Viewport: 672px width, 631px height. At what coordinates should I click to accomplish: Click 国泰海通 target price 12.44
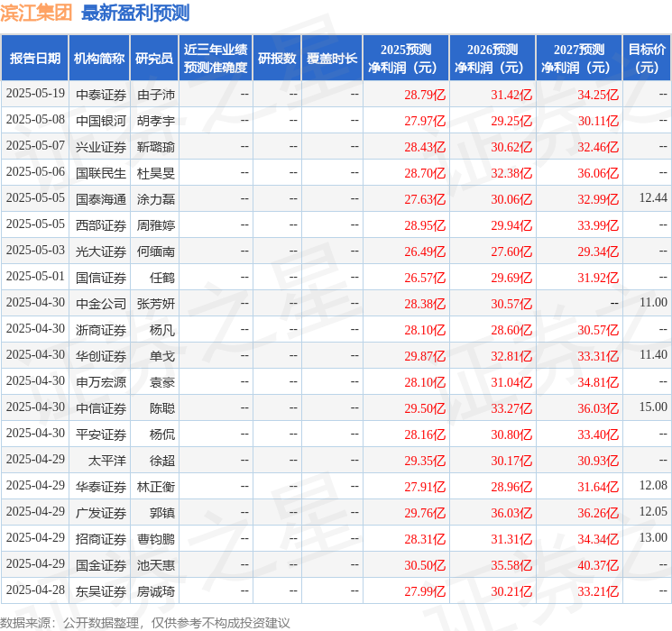[x=652, y=197]
